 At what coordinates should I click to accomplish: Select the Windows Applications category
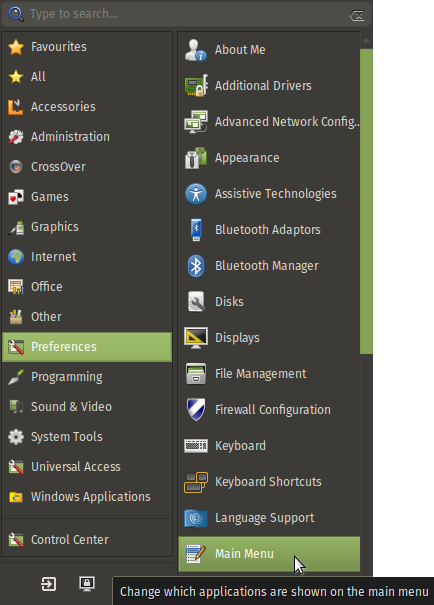87,497
